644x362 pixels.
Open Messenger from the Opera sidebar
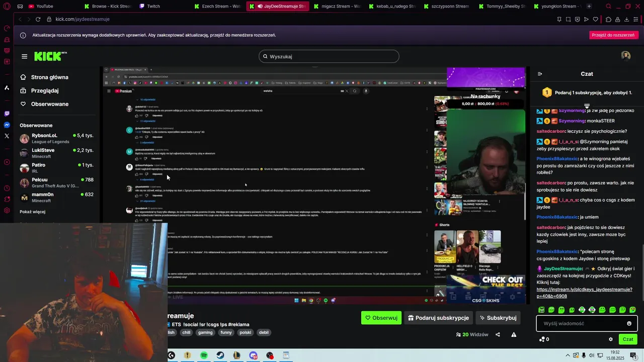[7, 125]
